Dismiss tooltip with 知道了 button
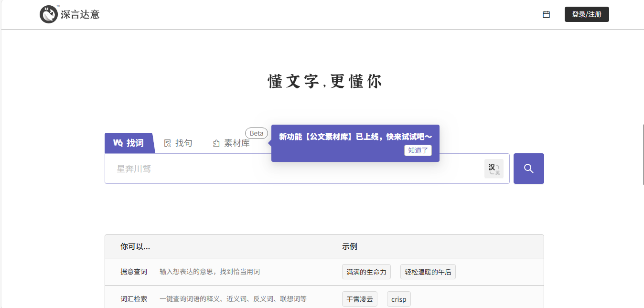 pyautogui.click(x=418, y=150)
